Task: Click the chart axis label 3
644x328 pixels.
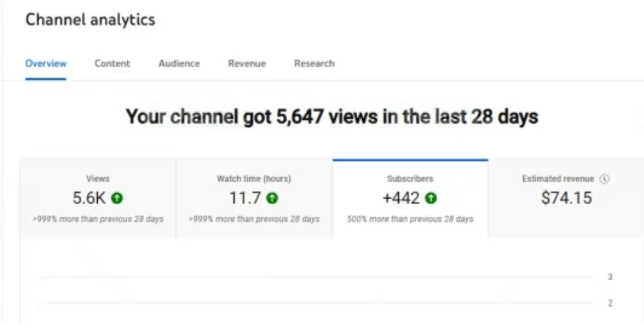Action: point(610,277)
